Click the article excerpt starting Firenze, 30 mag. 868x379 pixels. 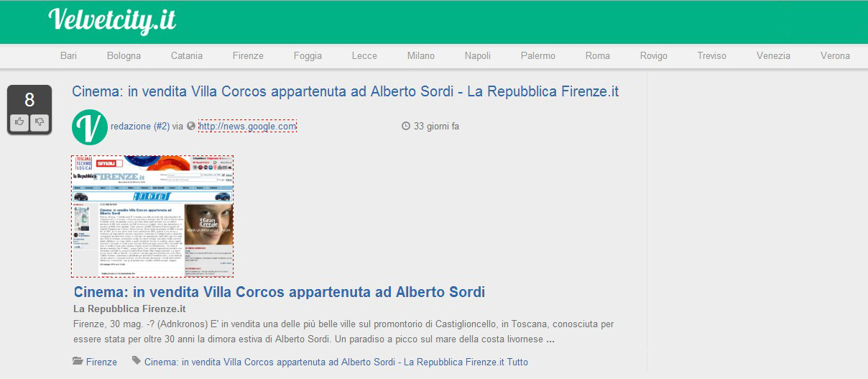pyautogui.click(x=343, y=332)
